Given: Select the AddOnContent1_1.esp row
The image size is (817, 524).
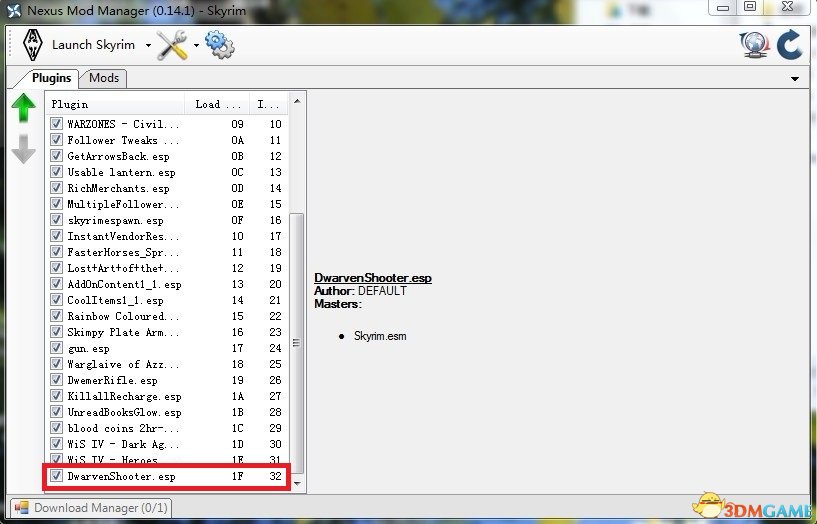Looking at the screenshot, I should [x=167, y=284].
